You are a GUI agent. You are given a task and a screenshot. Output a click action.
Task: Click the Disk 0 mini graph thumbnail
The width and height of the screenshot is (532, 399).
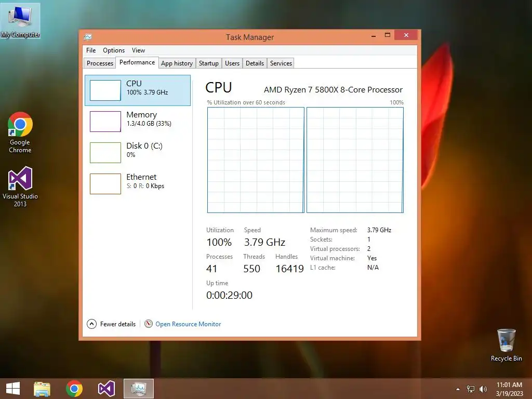pos(105,153)
